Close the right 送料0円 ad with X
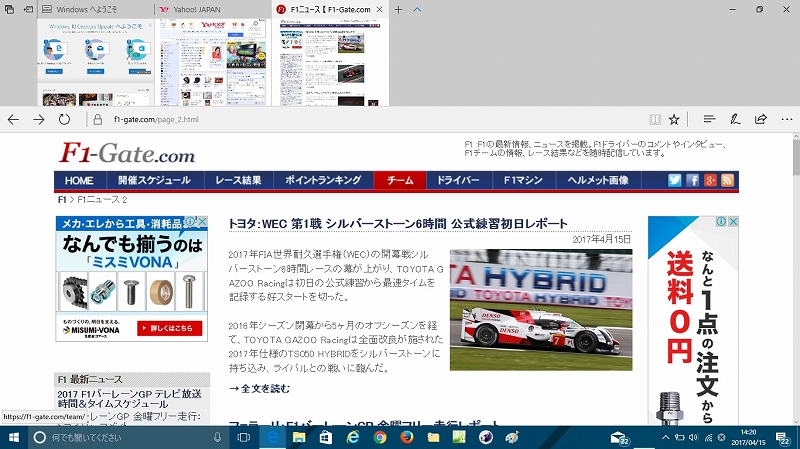Image resolution: width=800 pixels, height=449 pixels. 733,221
